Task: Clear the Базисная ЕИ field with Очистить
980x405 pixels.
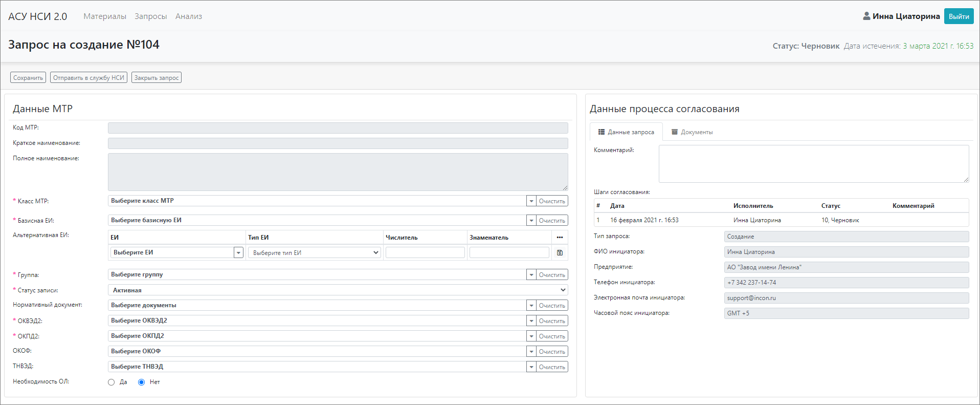Action: tap(552, 221)
